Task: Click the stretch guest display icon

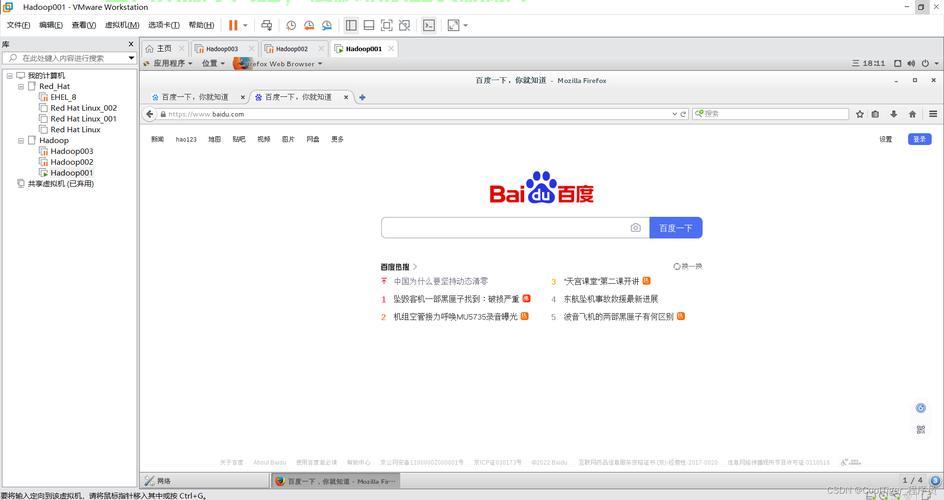Action: click(x=453, y=25)
